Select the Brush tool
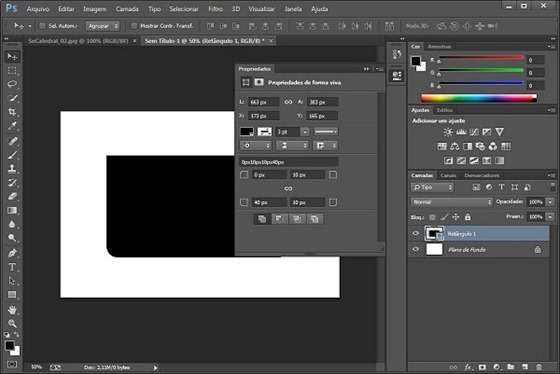 (x=12, y=154)
